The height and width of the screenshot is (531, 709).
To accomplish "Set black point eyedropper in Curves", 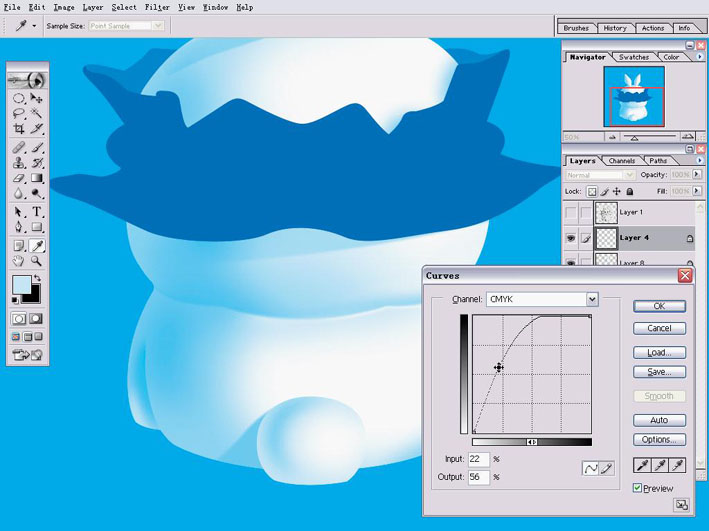I will tap(643, 465).
